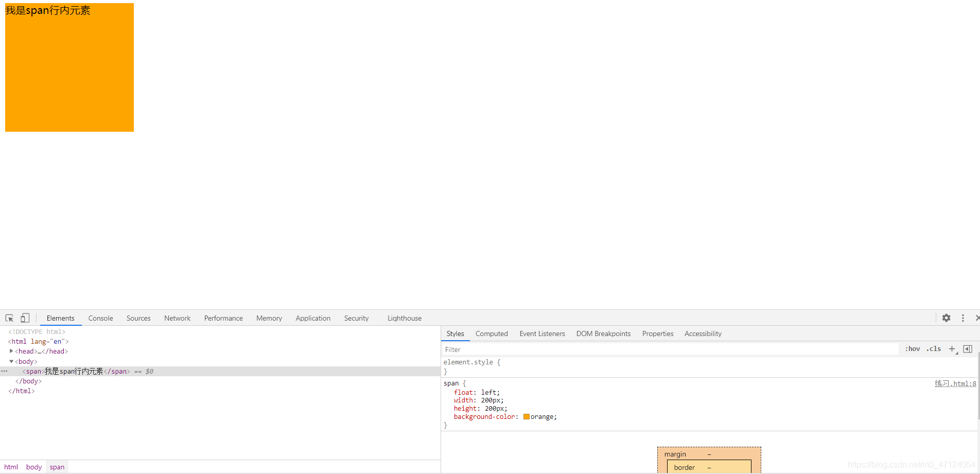Screen dimensions: 980x474
Task: Switch to the Computed pane tab
Action: click(492, 333)
